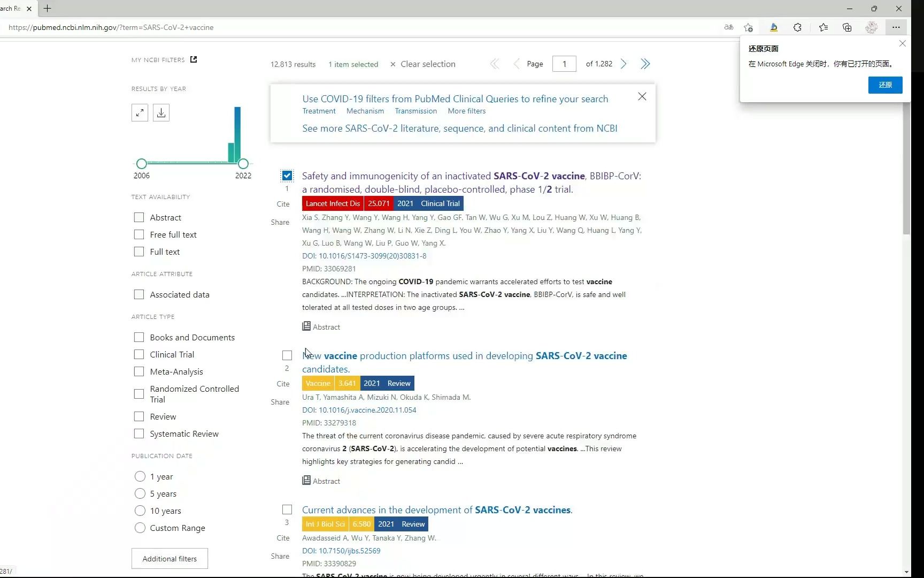Enable the Abstract text availability filter
Screen dimensions: 924x578
(139, 217)
